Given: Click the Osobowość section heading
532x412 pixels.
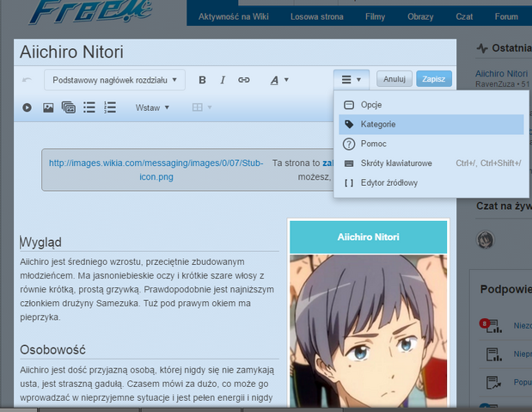Looking at the screenshot, I should pos(52,349).
